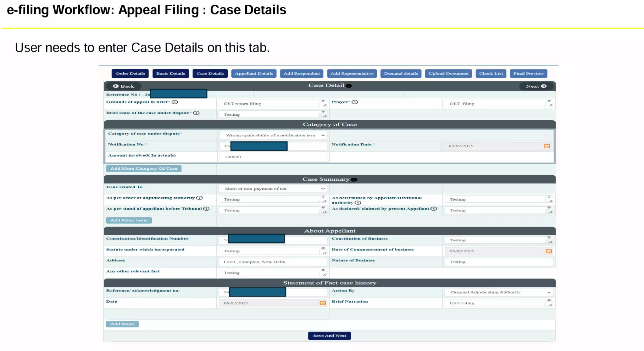Open the Upload Document tab
The width and height of the screenshot is (644, 351).
click(448, 74)
